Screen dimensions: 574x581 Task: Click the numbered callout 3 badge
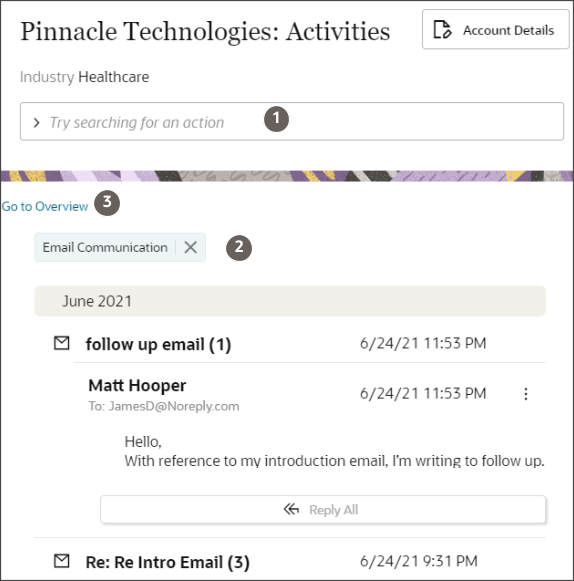[107, 203]
